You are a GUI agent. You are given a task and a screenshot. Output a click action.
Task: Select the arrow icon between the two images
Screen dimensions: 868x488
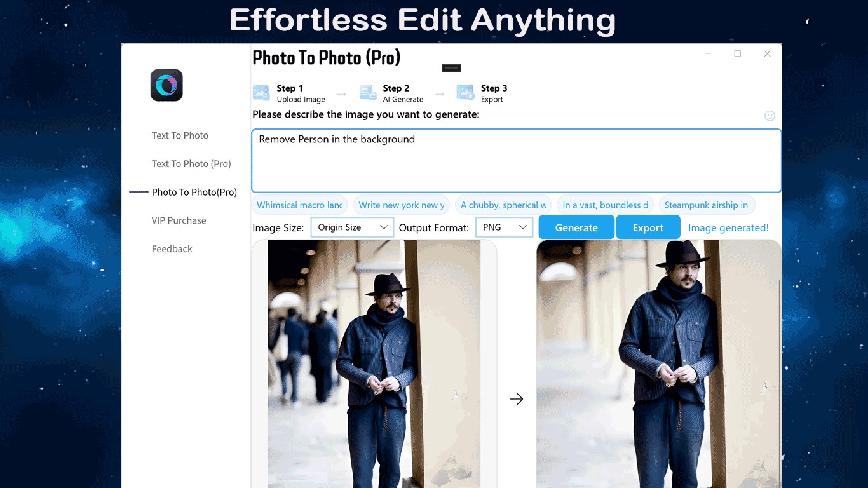517,399
